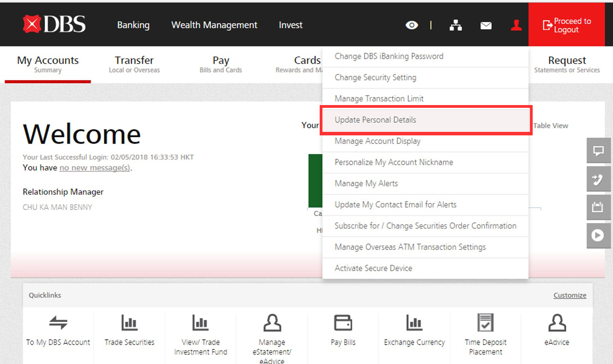Select Manage Transaction Limit option
Screen dimensions: 613x364
(x=379, y=99)
